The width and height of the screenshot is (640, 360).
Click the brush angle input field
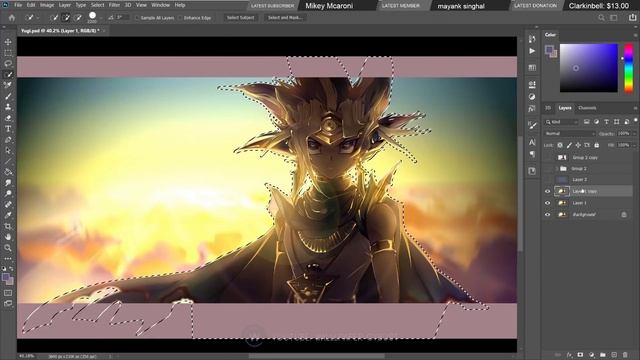(x=122, y=18)
